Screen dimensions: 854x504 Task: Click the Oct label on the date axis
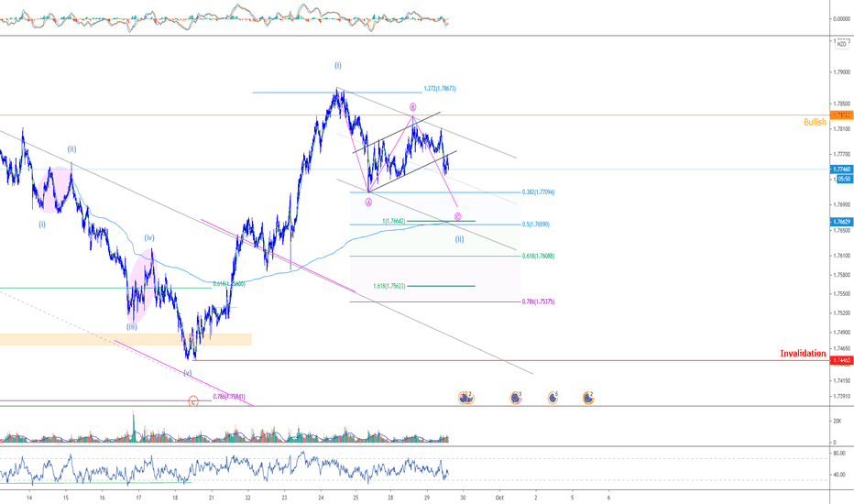[x=499, y=498]
